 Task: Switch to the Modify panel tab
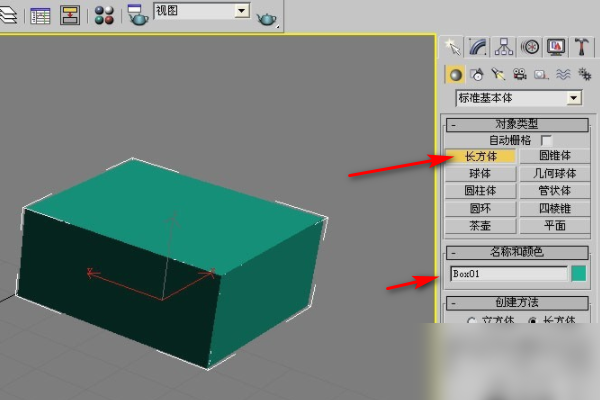[x=478, y=47]
